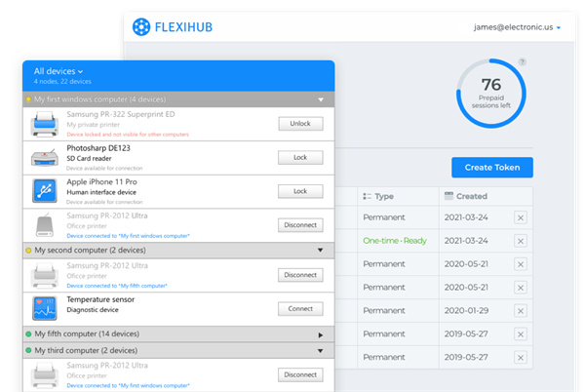Lock the Photosharp DE123 card reader
The width and height of the screenshot is (585, 392).
coord(300,157)
